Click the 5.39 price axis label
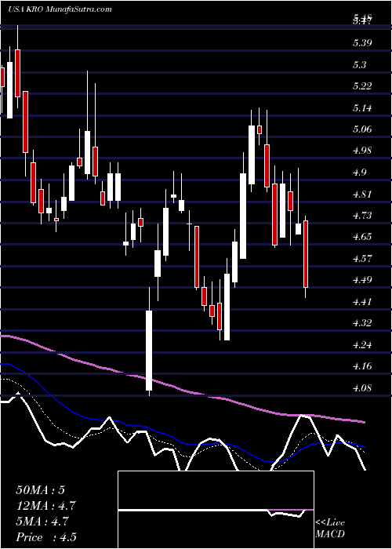Viewport: 392px width, 549px height. click(363, 43)
